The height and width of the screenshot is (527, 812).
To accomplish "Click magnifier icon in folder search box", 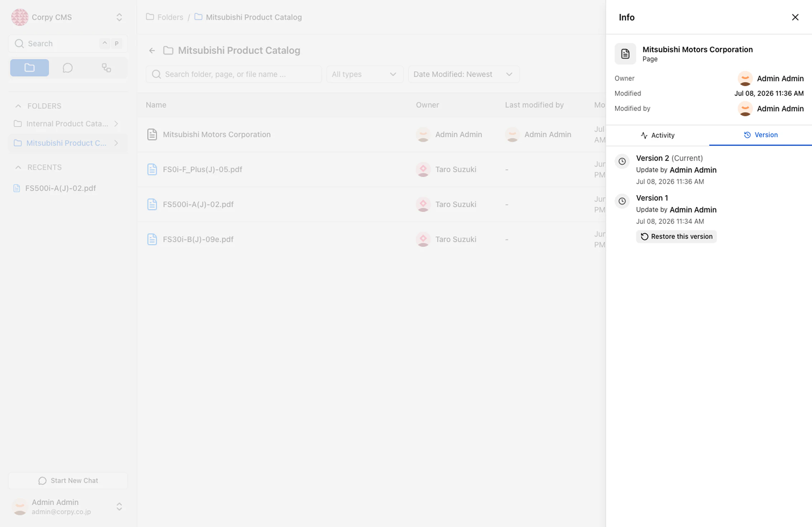I will click(x=156, y=74).
